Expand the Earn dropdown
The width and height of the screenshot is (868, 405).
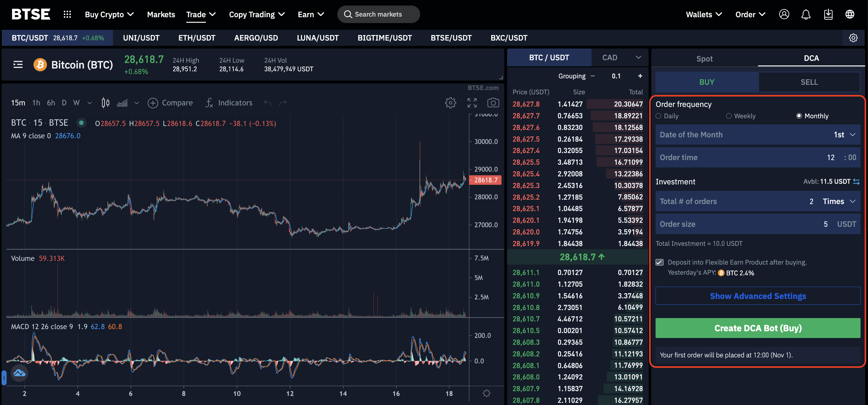(x=311, y=14)
